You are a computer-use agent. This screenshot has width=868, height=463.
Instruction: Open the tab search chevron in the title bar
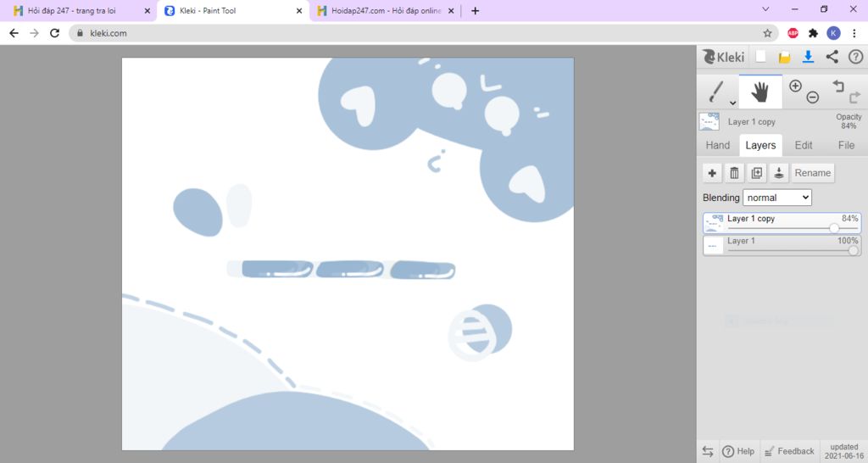click(765, 8)
